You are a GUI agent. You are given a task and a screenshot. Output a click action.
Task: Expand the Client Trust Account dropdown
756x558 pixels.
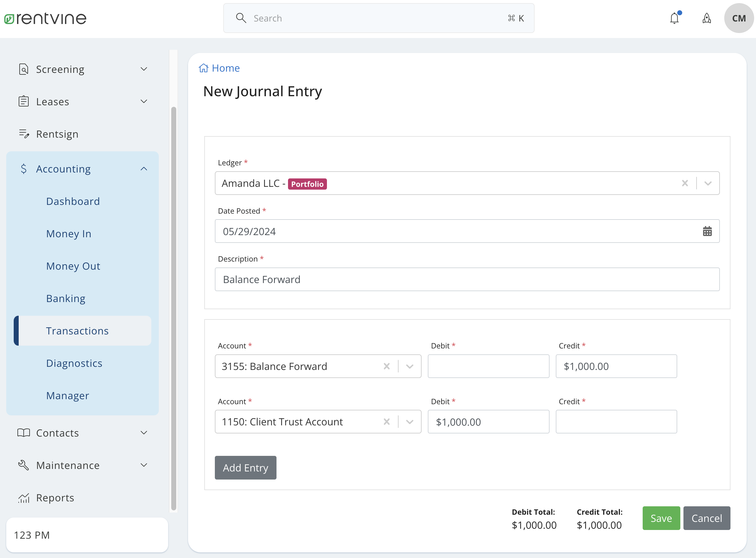(409, 422)
